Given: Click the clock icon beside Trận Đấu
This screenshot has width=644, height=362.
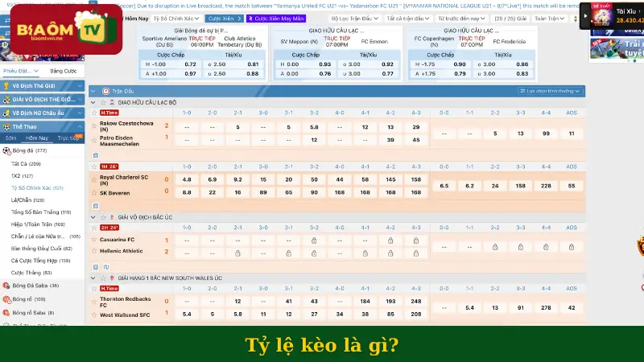Looking at the screenshot, I should 105,91.
